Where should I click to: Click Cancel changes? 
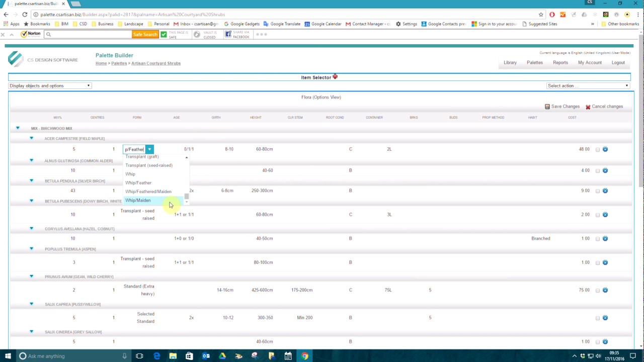pyautogui.click(x=604, y=107)
